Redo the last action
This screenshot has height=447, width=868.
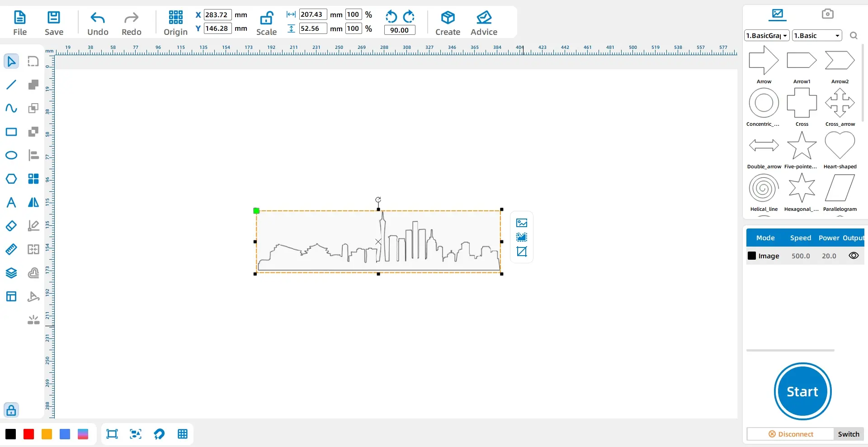coord(131,23)
